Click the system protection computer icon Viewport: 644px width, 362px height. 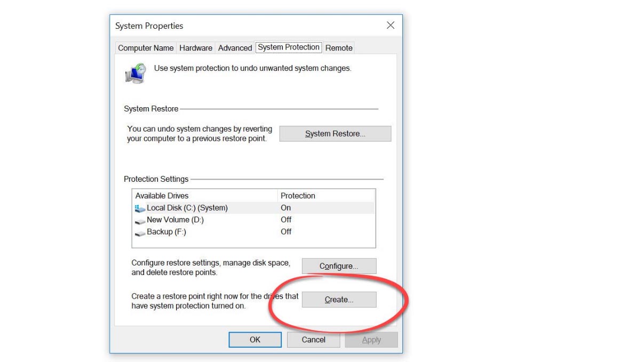point(136,69)
